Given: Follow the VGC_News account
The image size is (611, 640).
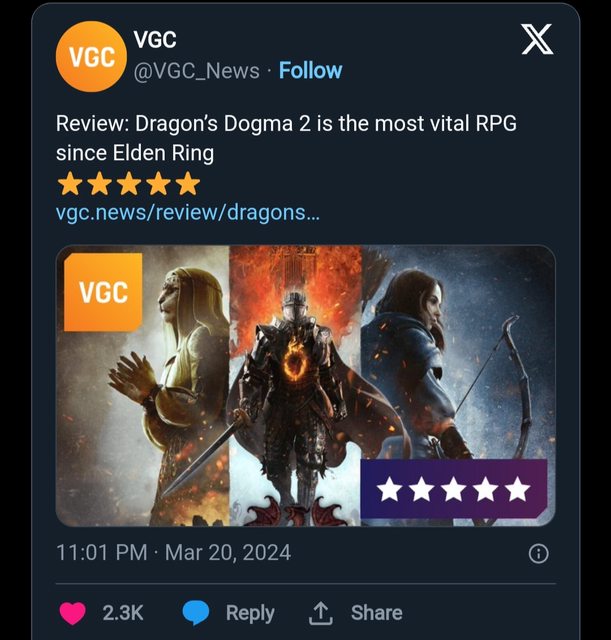Looking at the screenshot, I should click(x=310, y=71).
